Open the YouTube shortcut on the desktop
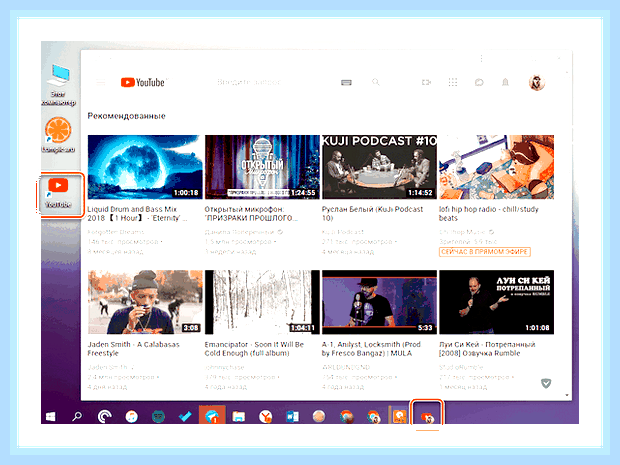This screenshot has height=465, width=620. pyautogui.click(x=58, y=193)
